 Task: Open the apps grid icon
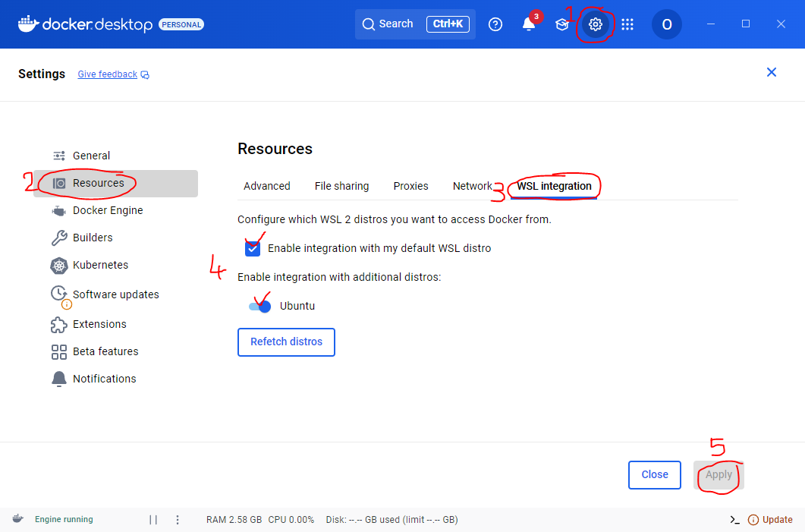click(627, 24)
